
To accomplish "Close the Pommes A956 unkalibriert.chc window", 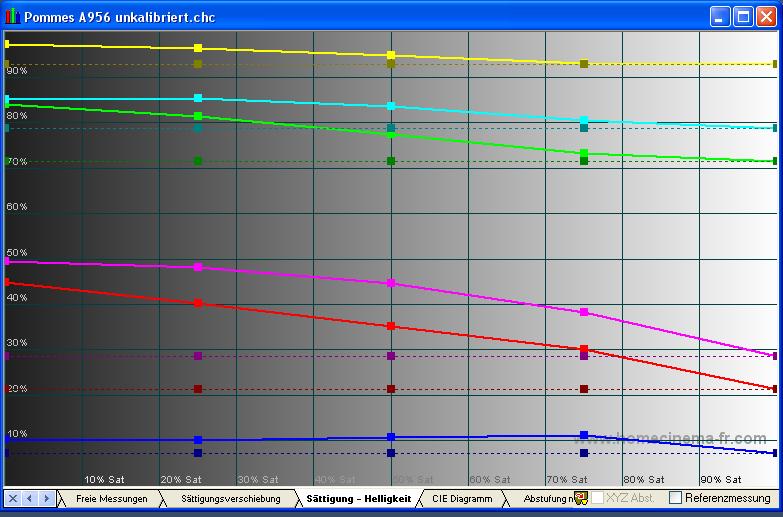I will pos(765,17).
